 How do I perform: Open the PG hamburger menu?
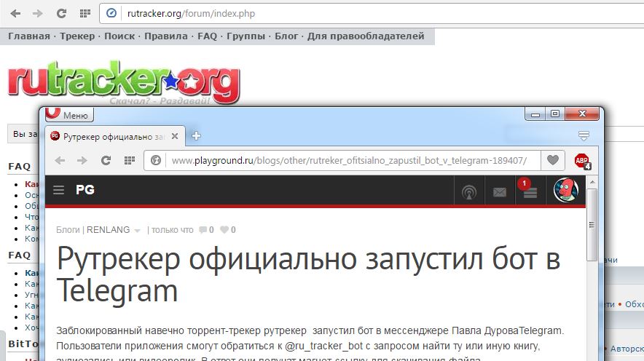(x=59, y=190)
